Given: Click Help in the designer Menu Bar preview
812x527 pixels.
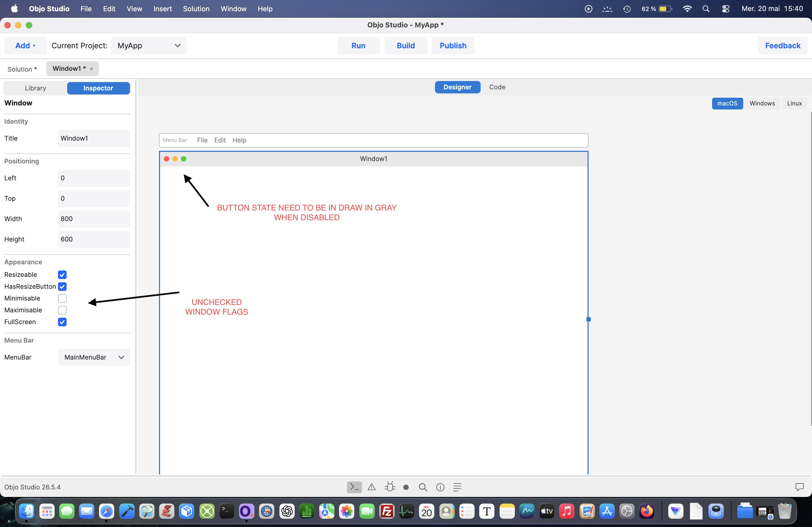Looking at the screenshot, I should pyautogui.click(x=240, y=140).
